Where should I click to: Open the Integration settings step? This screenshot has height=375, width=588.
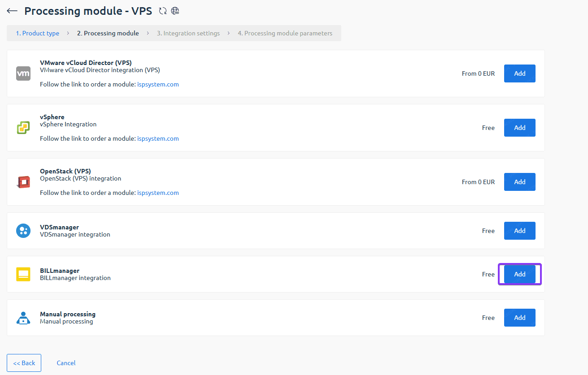click(188, 33)
